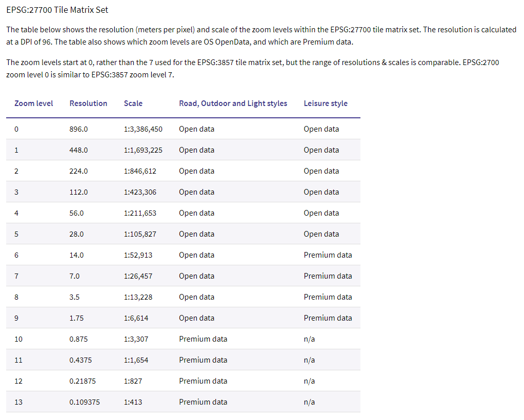The height and width of the screenshot is (420, 524).
Task: Click resolution value 0.4375
Action: tap(80, 361)
